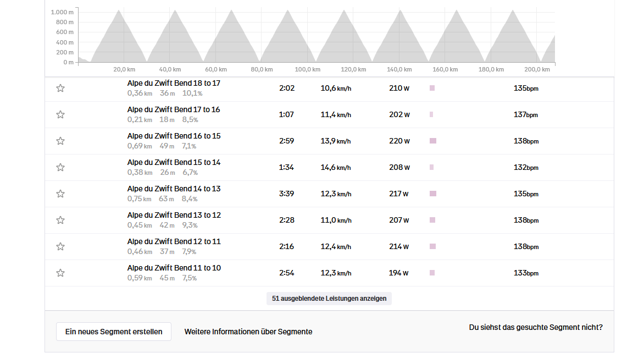The image size is (644, 364).
Task: Select the Alpe du Zwift Bend 14 to 13 row
Action: tap(174, 189)
